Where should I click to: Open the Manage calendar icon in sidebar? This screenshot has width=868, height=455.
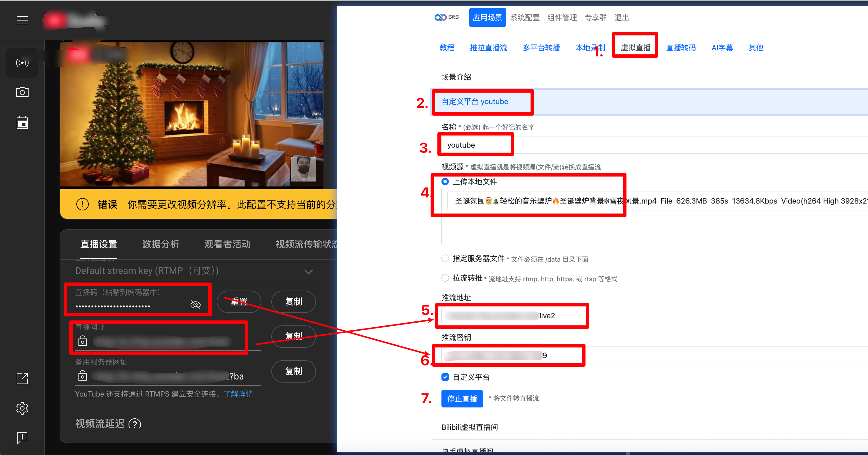(22, 123)
